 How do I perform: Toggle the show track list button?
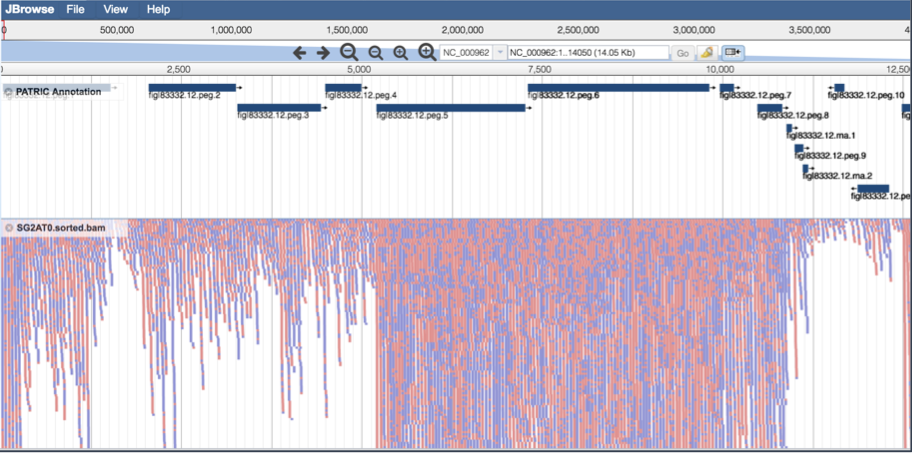tap(732, 53)
